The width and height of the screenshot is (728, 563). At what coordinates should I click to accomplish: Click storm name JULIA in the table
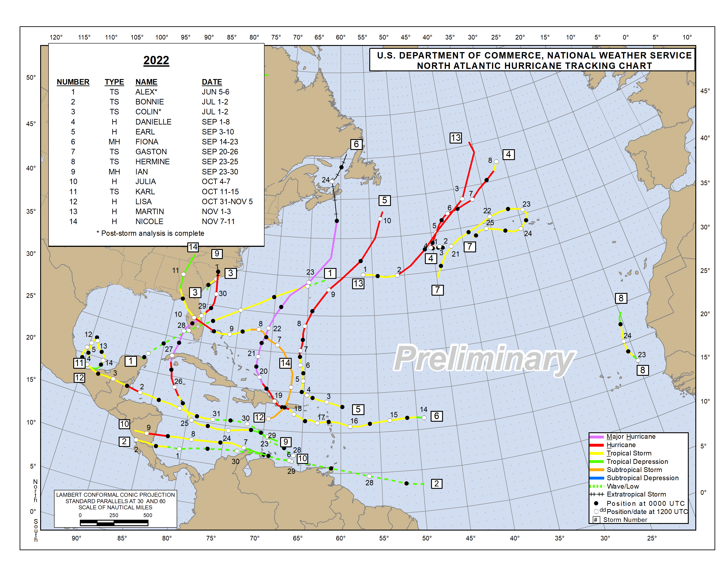pyautogui.click(x=146, y=182)
